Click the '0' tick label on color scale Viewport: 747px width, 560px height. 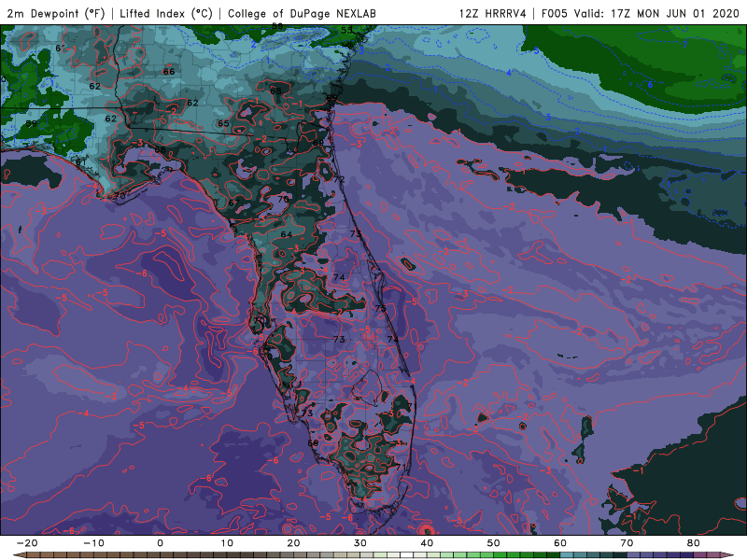tap(160, 543)
